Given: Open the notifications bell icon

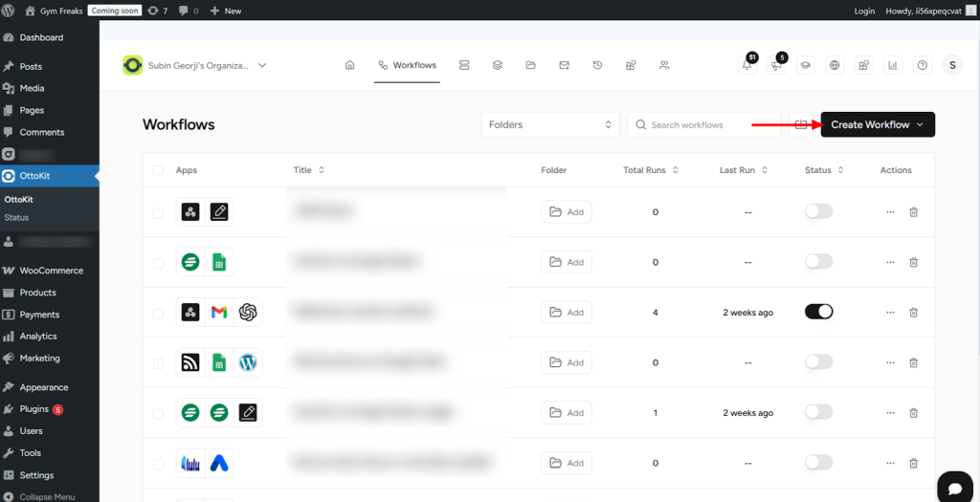Looking at the screenshot, I should pos(747,65).
